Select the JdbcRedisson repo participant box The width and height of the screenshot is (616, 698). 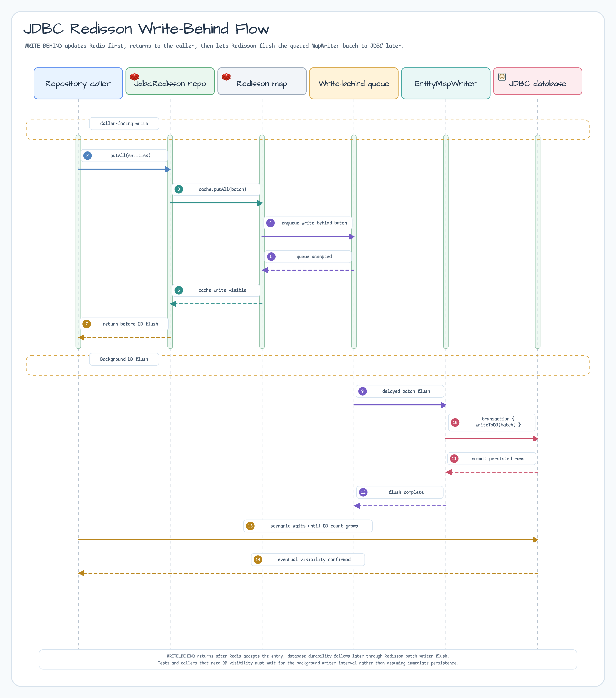point(170,81)
